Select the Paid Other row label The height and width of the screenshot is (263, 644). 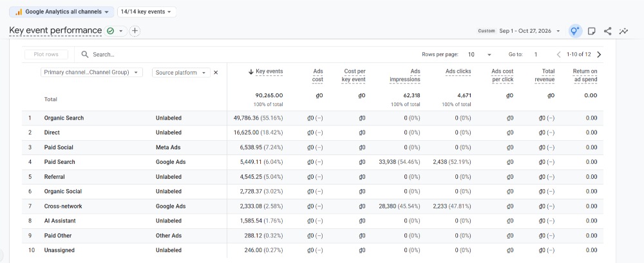(58, 235)
